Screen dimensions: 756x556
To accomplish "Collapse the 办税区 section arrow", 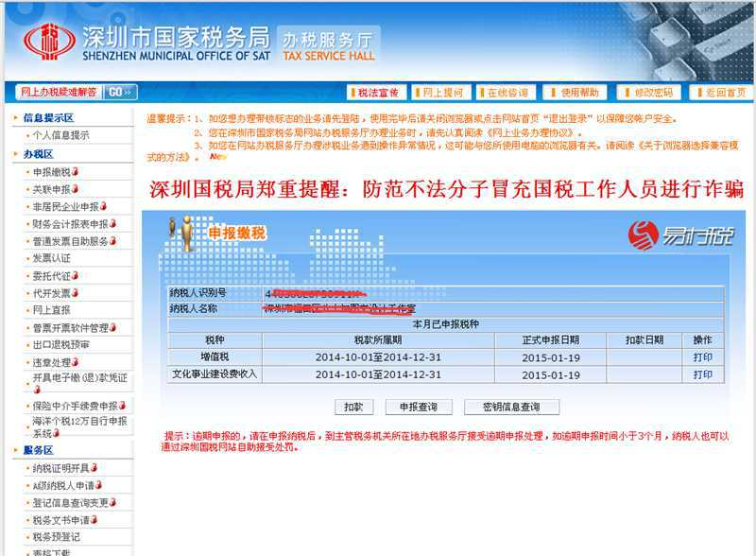I will coord(16,154).
